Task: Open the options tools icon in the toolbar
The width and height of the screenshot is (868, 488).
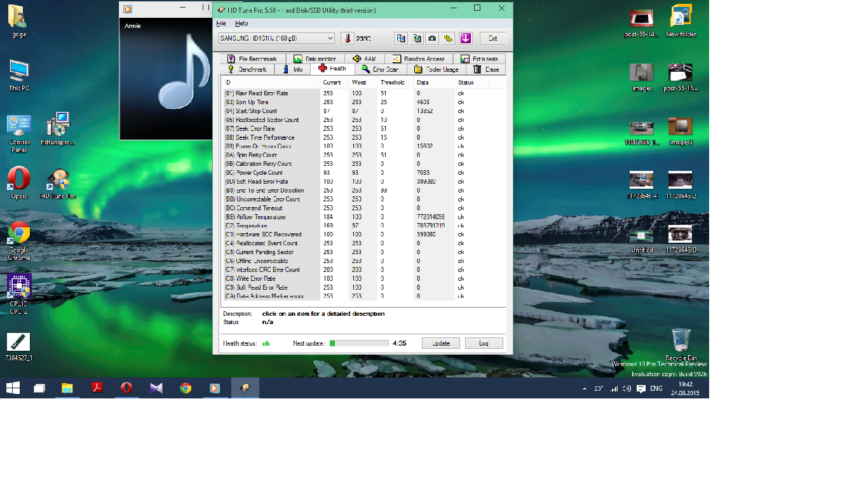Action: click(449, 38)
